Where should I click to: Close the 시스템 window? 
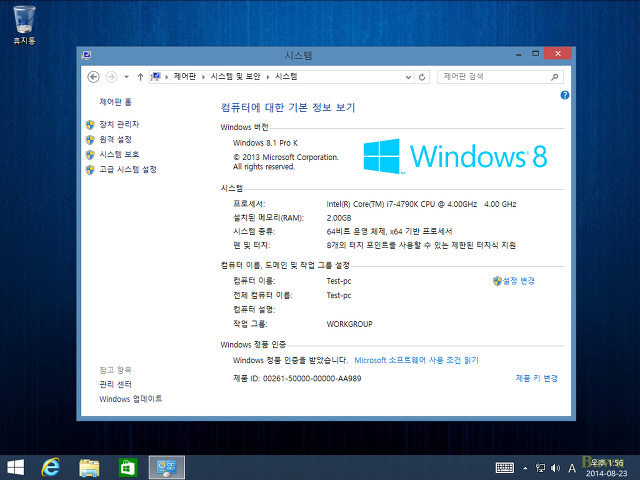(558, 53)
